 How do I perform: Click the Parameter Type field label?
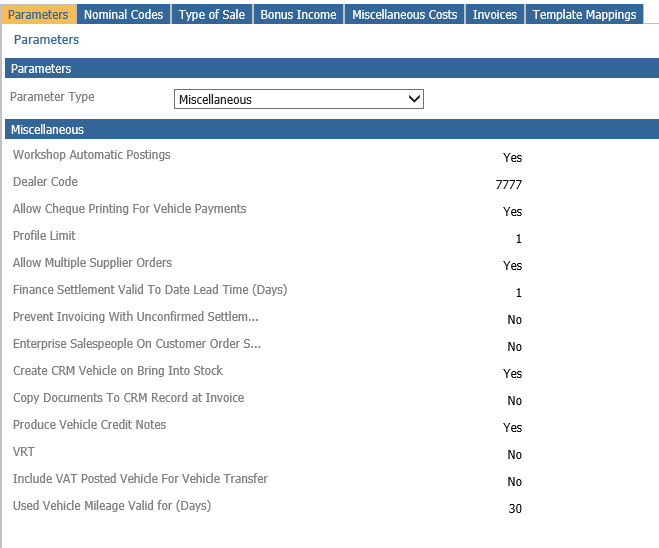(52, 97)
